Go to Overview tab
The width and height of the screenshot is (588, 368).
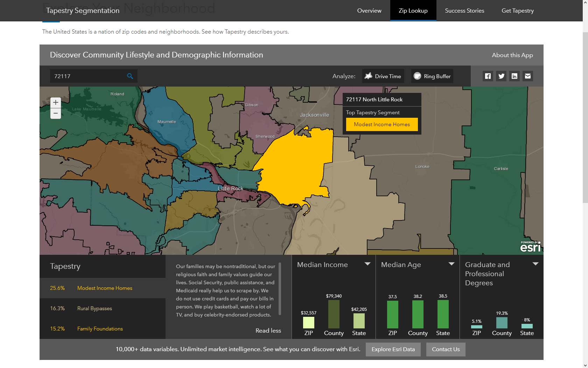point(369,11)
